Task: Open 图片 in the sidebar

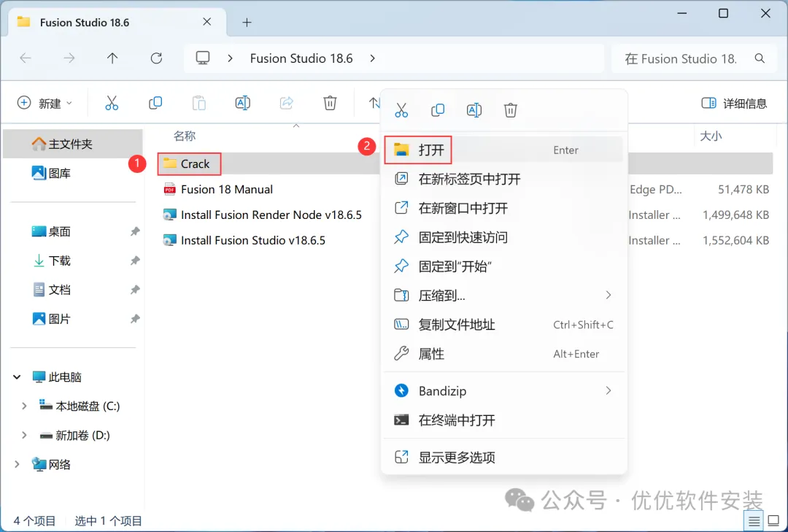Action: tap(52, 319)
